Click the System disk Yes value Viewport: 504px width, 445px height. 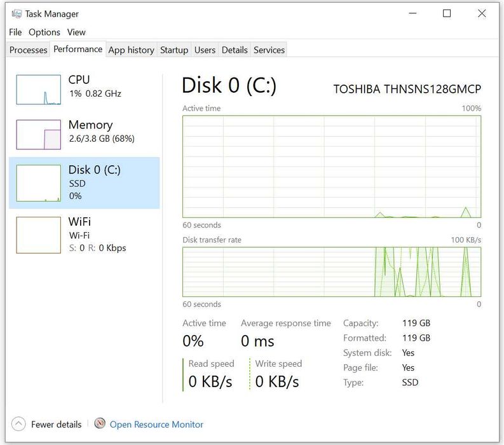tap(408, 353)
